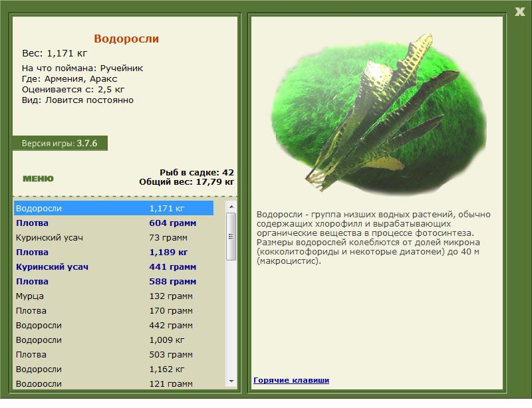The height and width of the screenshot is (408, 532).
Task: Open the МЕНЮ button
Action: tap(38, 179)
